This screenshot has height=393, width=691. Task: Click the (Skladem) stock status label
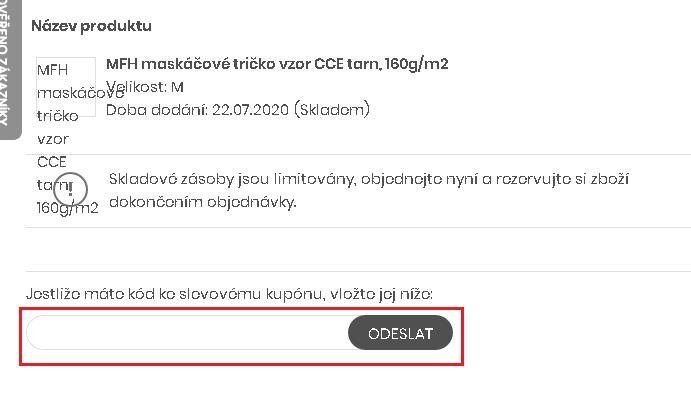pos(331,110)
